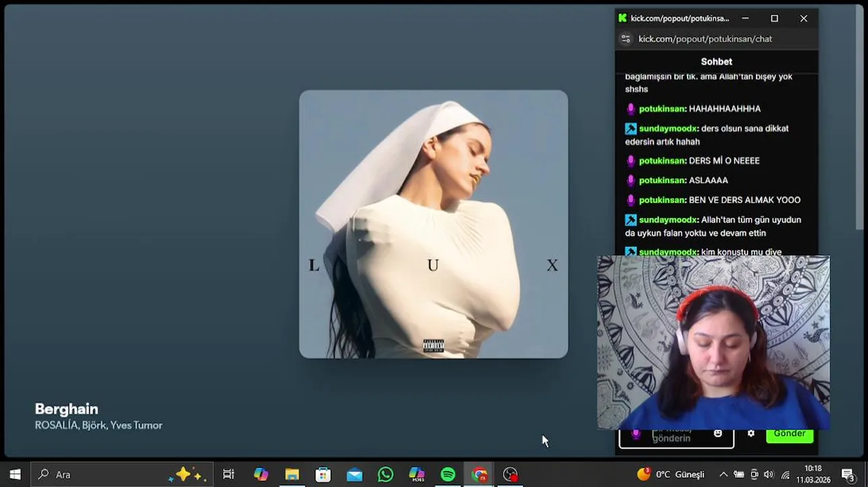868x487 pixels.
Task: Click username potukinsan on 'BEN VE DERS' message
Action: tap(662, 200)
